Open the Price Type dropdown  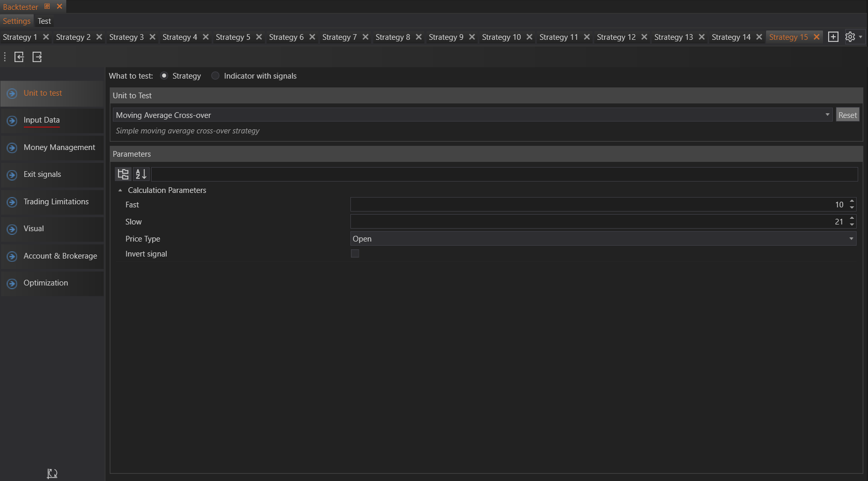point(851,239)
